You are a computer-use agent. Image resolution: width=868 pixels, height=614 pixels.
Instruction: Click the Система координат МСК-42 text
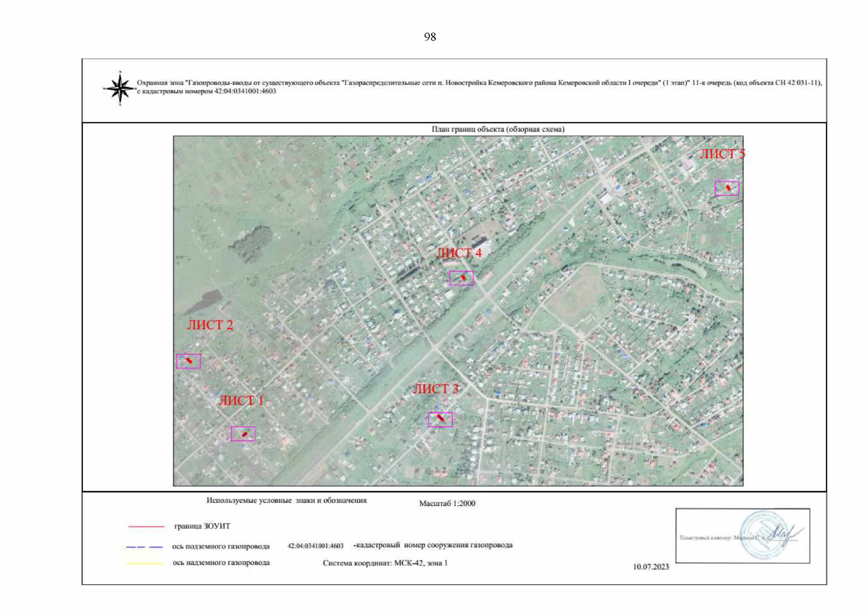[385, 563]
